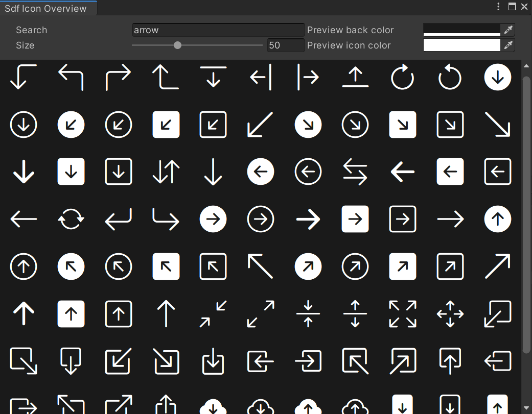Image resolution: width=532 pixels, height=414 pixels.
Task: Select the large plain down-right diagonal arrow
Action: [x=498, y=125]
